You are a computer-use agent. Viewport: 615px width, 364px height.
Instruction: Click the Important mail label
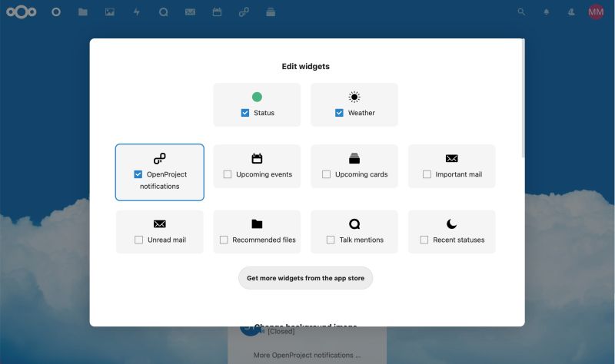pyautogui.click(x=458, y=174)
